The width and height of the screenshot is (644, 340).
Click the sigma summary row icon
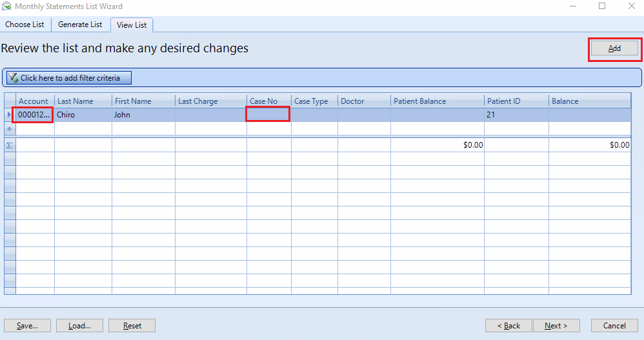(10, 145)
